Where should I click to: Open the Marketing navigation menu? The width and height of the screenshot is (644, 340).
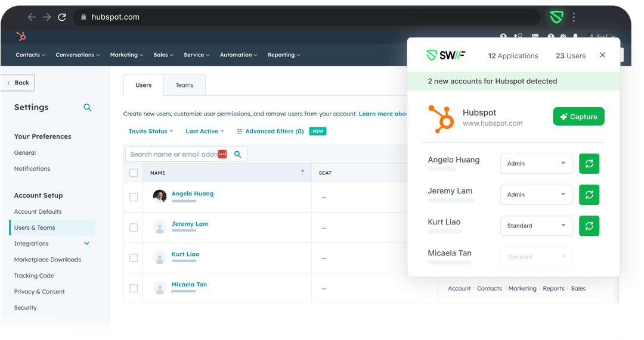point(126,55)
